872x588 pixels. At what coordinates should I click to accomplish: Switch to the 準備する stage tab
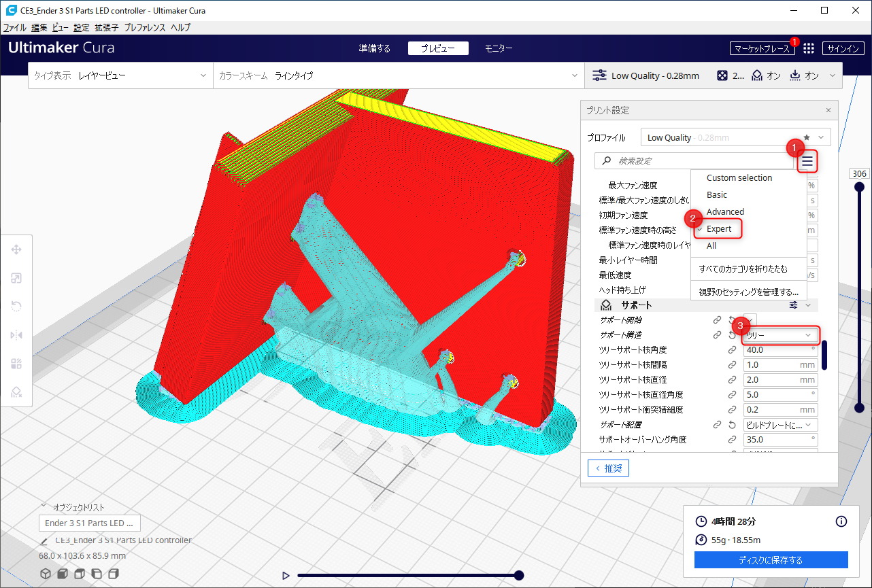point(375,48)
